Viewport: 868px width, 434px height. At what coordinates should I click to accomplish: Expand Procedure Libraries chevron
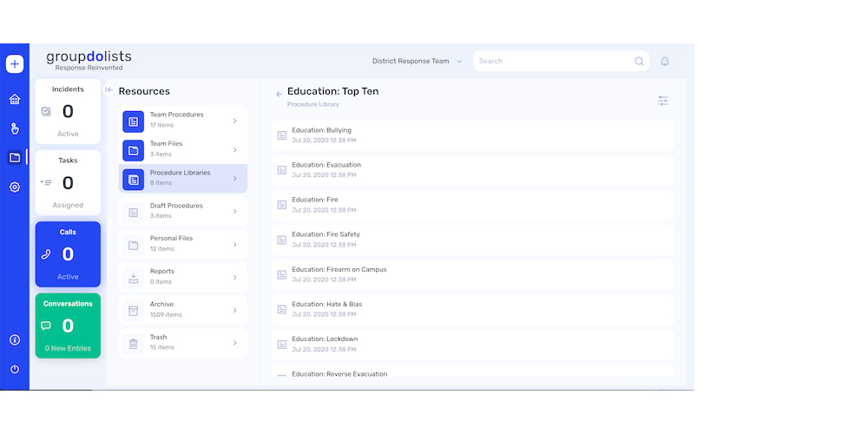234,179
